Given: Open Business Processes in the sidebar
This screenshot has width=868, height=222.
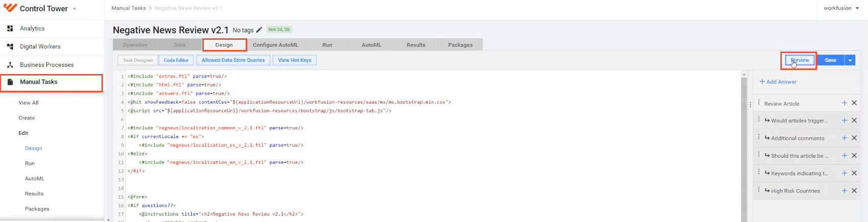Looking at the screenshot, I should click(46, 65).
